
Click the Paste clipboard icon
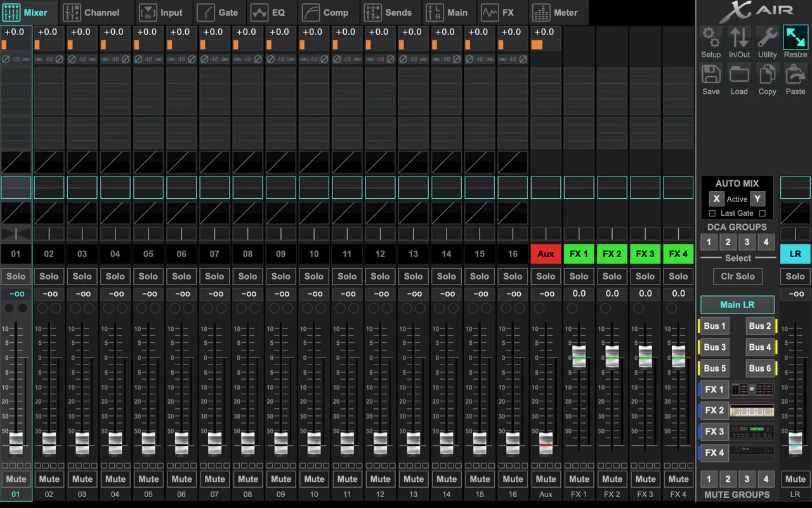pyautogui.click(x=795, y=74)
